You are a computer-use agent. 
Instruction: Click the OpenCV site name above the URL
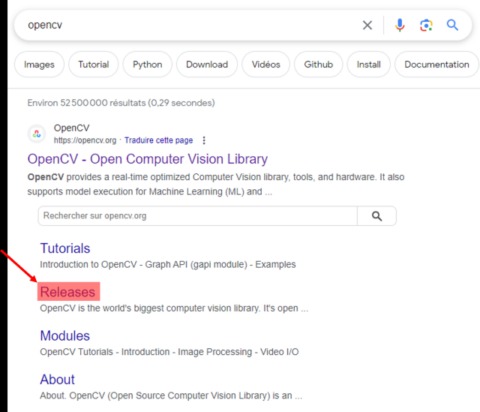coord(72,128)
